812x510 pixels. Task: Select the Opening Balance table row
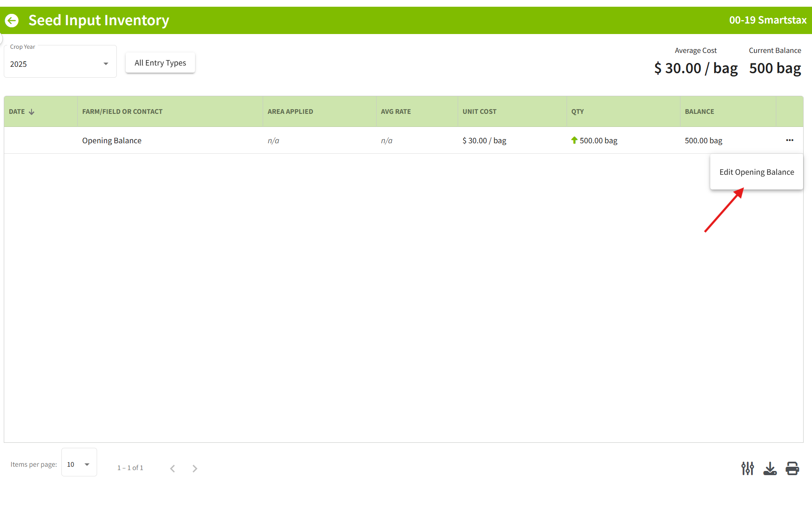112,141
